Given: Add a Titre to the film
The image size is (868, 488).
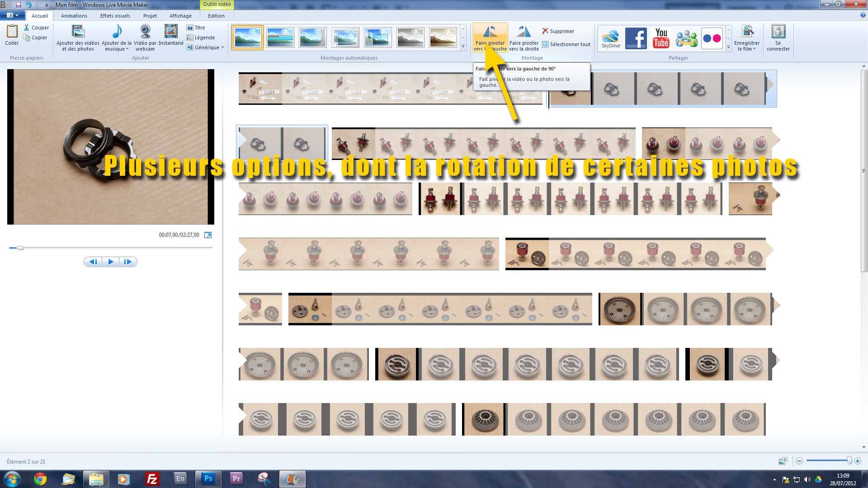Looking at the screenshot, I should (196, 28).
